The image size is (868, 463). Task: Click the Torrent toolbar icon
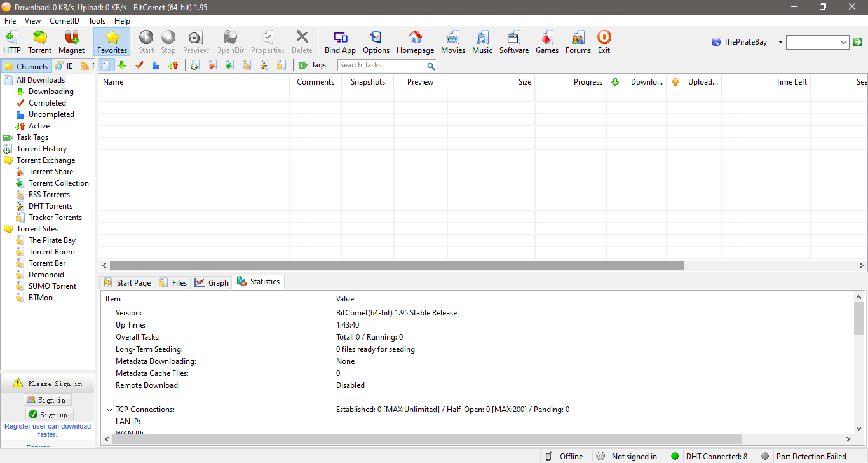pos(40,42)
